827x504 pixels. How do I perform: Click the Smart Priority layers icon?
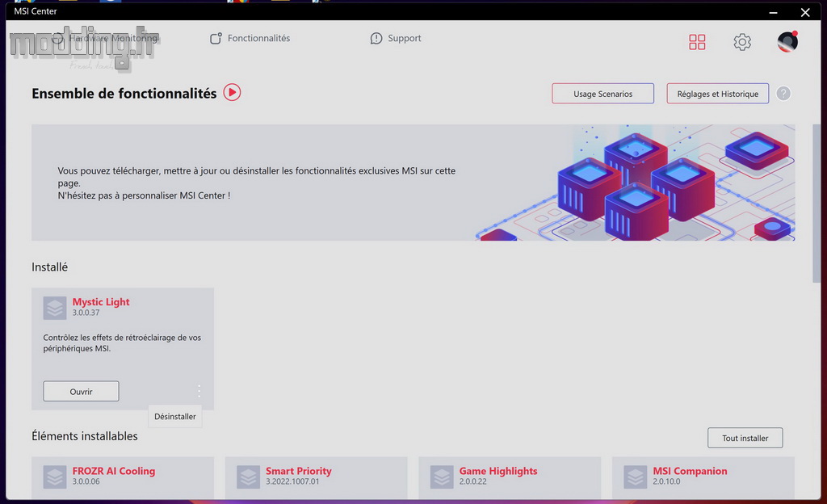(x=249, y=477)
